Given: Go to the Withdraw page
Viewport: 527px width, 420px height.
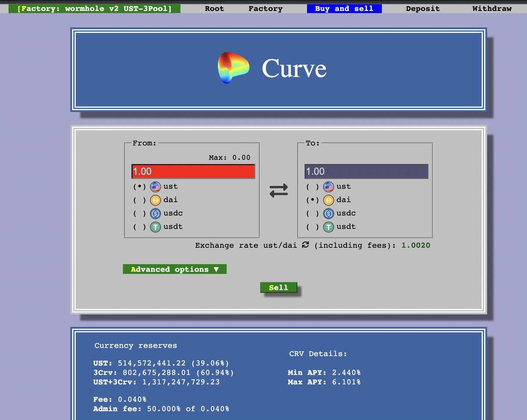Looking at the screenshot, I should click(492, 8).
